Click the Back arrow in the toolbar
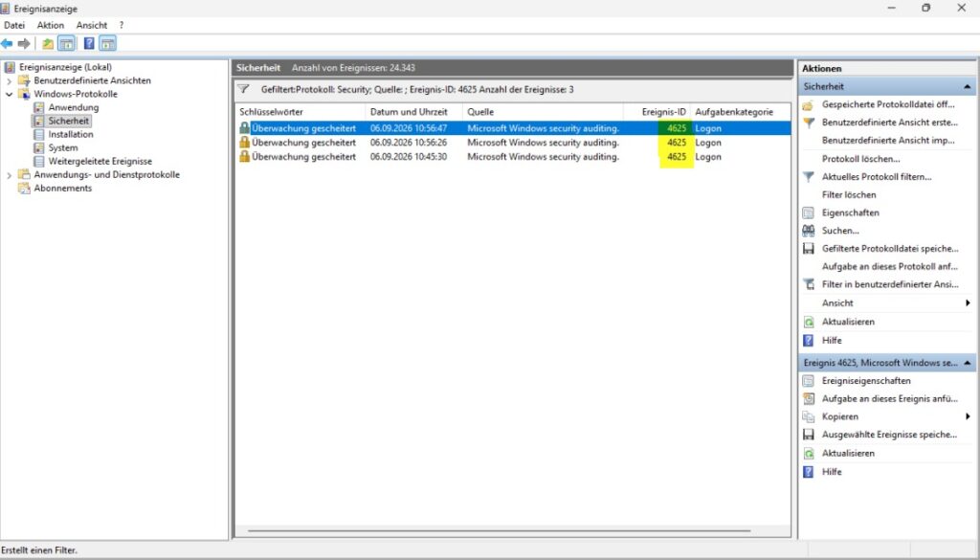The height and width of the screenshot is (560, 980). pos(7,43)
